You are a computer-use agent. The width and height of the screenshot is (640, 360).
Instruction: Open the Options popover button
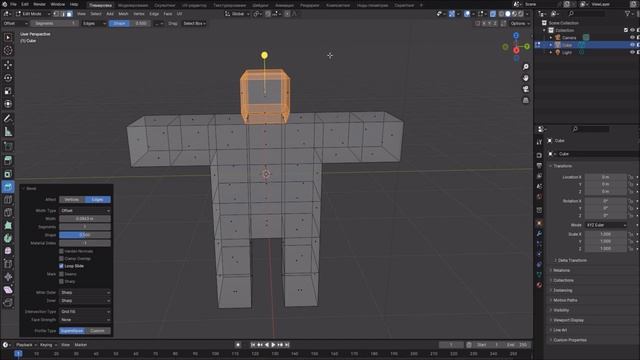(520, 24)
